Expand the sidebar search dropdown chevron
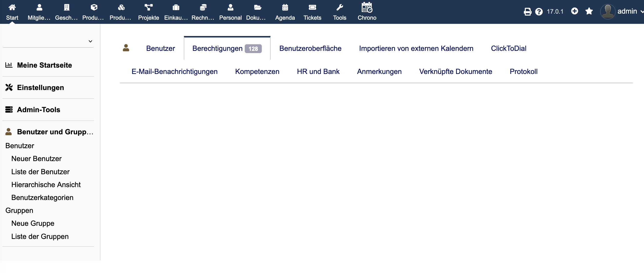 coord(90,41)
